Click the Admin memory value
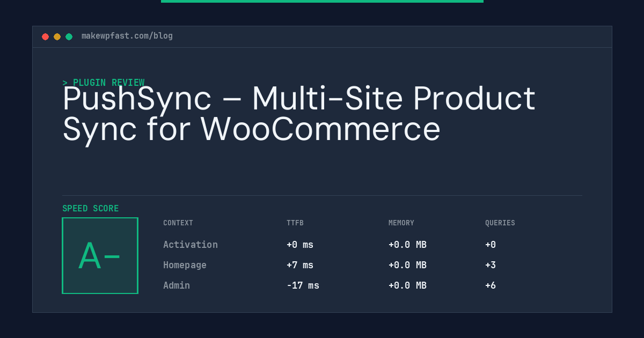644x338 pixels. pyautogui.click(x=407, y=285)
